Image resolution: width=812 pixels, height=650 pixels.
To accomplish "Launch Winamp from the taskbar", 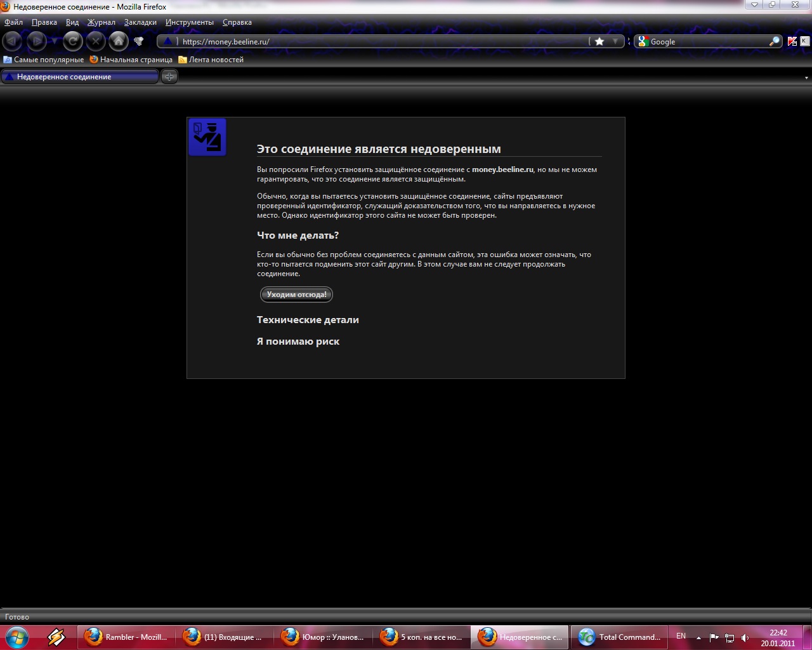I will (x=56, y=637).
